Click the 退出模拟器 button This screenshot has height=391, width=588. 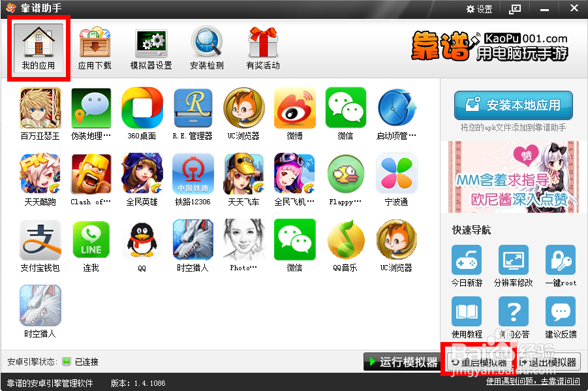coord(548,362)
